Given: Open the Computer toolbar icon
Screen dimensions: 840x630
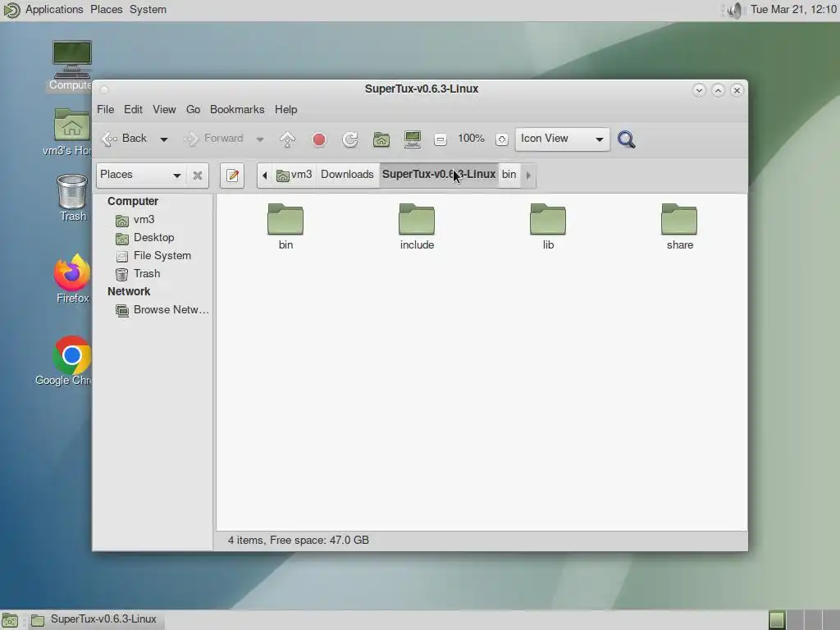Looking at the screenshot, I should coord(413,139).
